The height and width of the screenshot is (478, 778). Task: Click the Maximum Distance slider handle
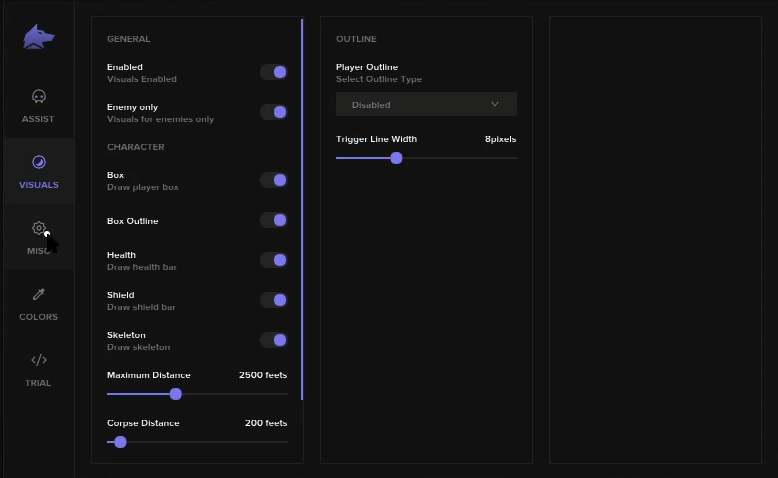pos(176,394)
